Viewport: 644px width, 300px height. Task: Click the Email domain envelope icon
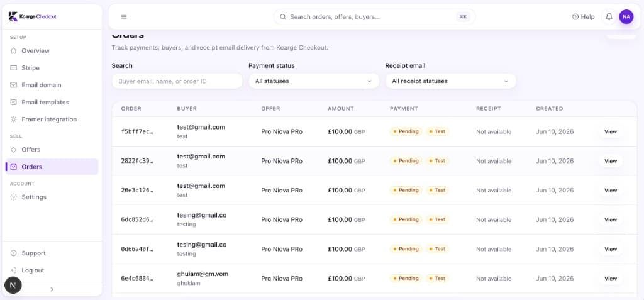click(14, 85)
